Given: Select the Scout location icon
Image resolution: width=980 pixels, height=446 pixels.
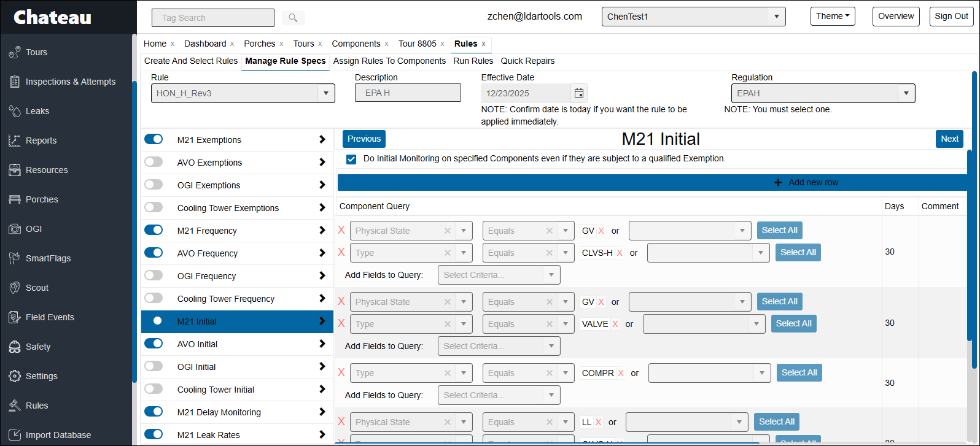Looking at the screenshot, I should pyautogui.click(x=15, y=288).
